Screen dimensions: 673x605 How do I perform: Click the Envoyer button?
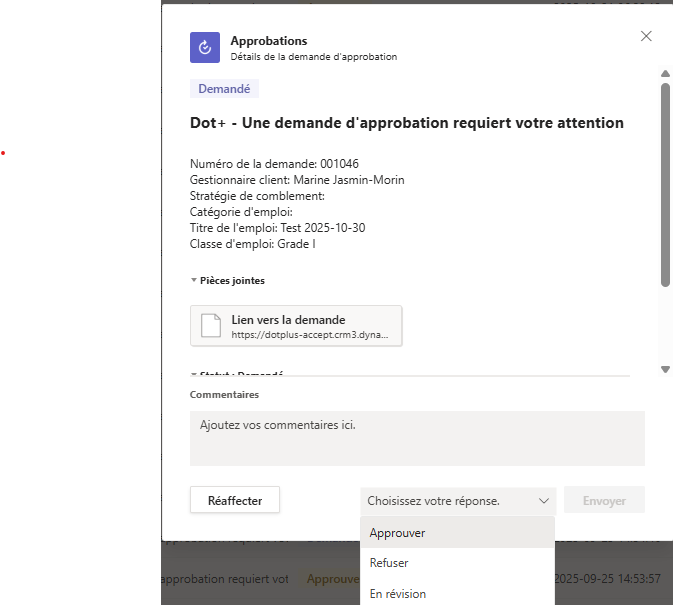pyautogui.click(x=604, y=500)
